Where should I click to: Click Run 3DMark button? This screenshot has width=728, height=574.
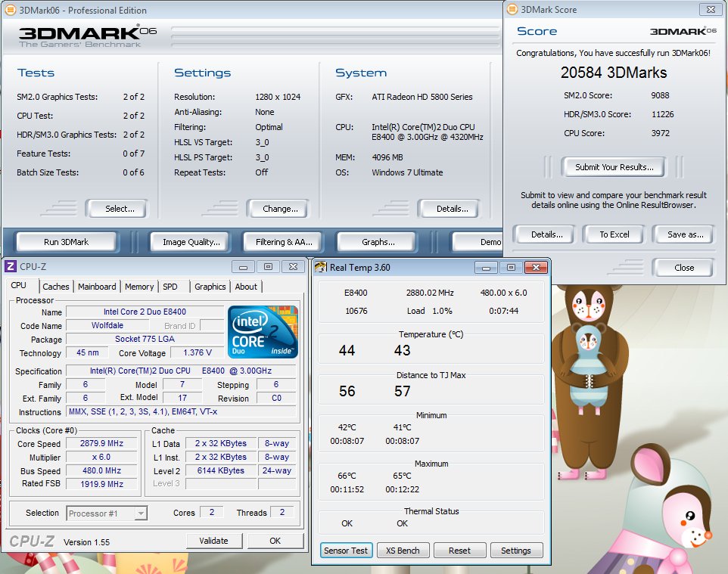click(x=66, y=242)
